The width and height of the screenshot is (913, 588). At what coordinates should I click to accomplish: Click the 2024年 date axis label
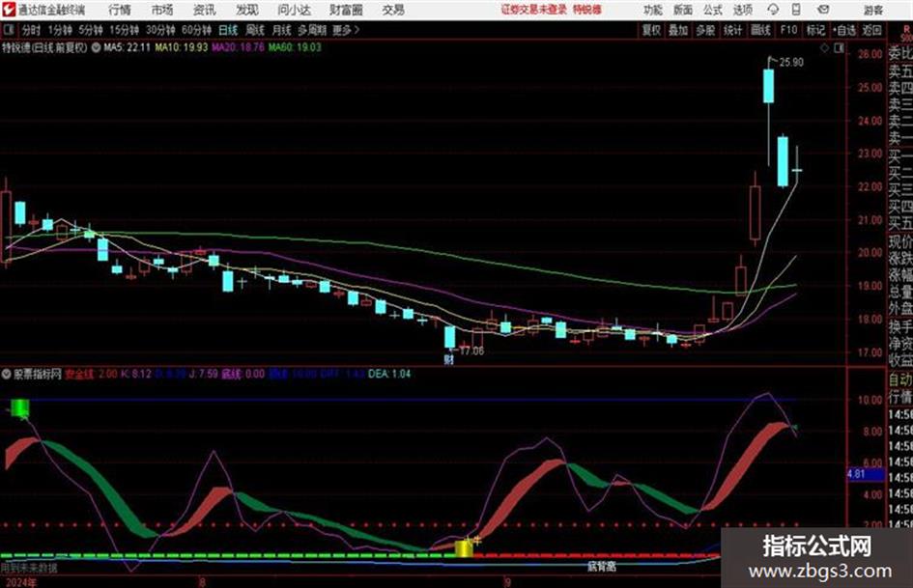[x=19, y=582]
